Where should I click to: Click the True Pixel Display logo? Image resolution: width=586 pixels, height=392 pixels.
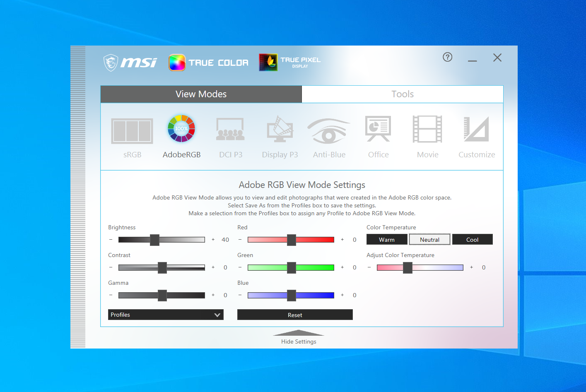point(290,63)
